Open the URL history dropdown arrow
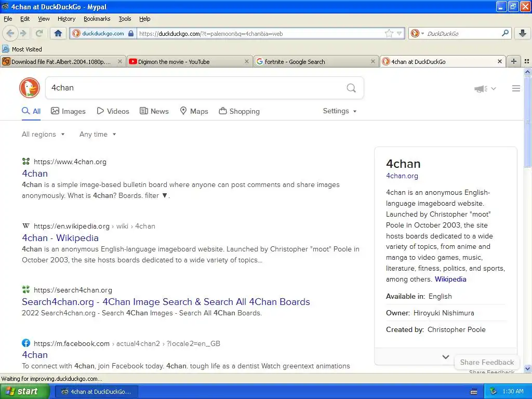 (x=400, y=33)
